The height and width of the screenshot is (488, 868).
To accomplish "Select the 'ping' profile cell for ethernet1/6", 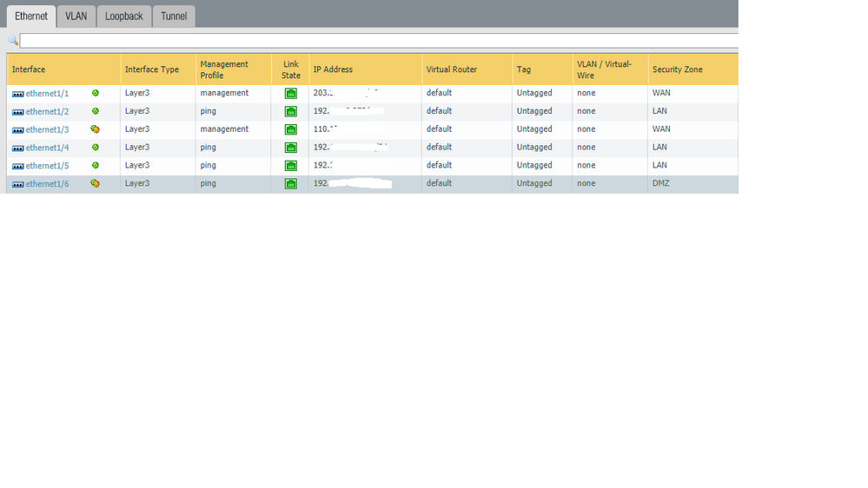I will 233,184.
